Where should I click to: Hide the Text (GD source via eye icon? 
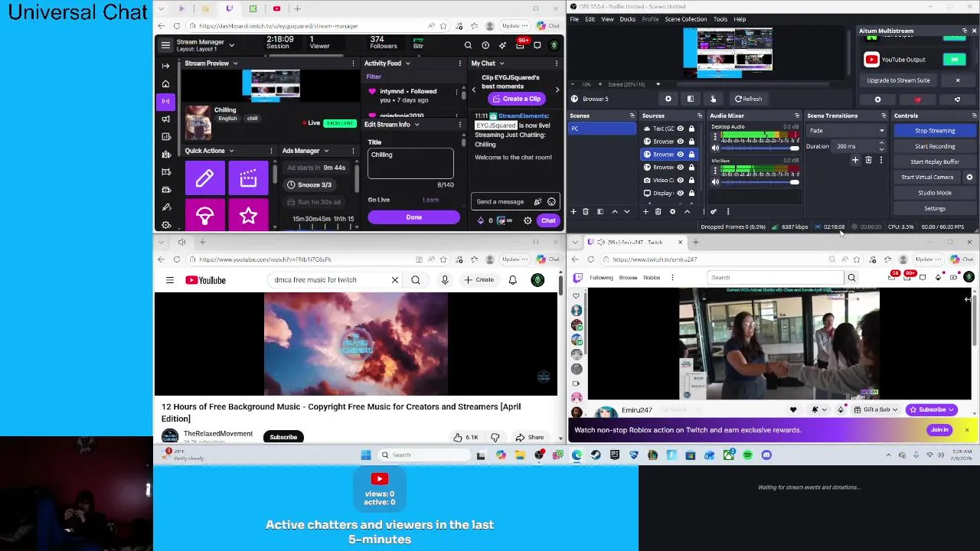pyautogui.click(x=680, y=129)
